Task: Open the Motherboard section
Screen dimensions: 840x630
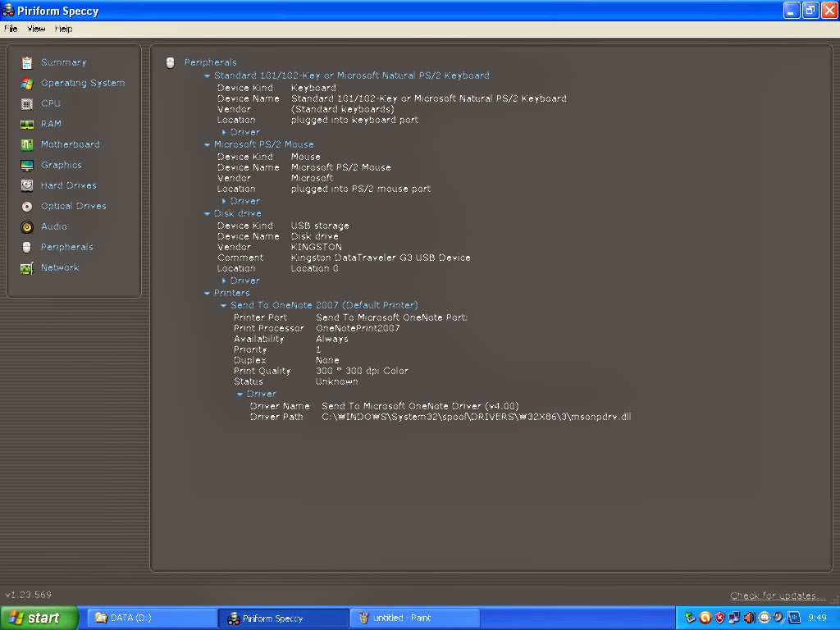Action: point(71,144)
